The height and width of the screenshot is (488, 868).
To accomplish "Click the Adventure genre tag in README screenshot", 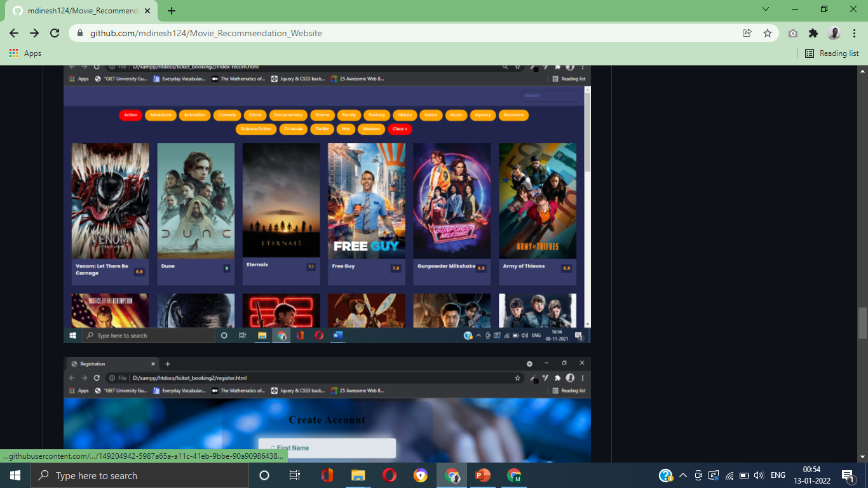I will coord(161,115).
